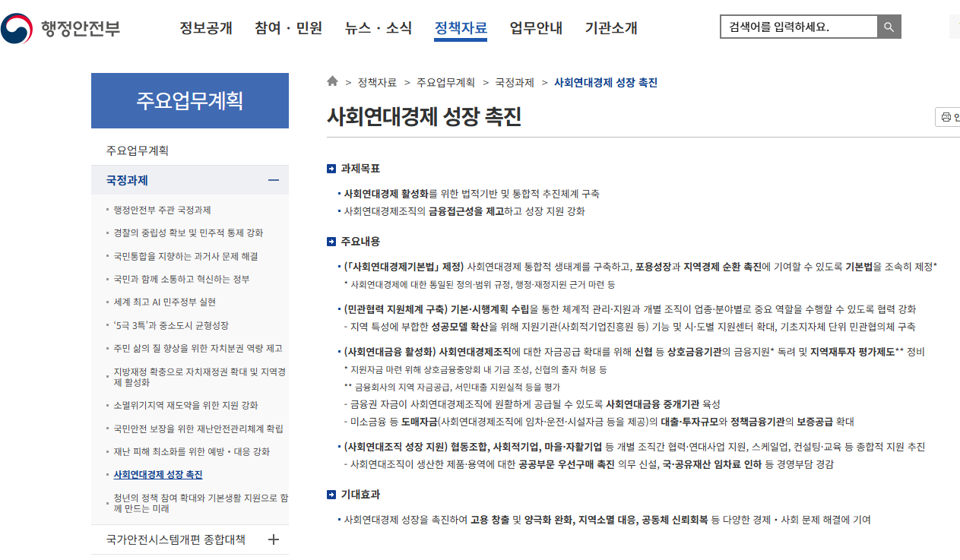Select the 정책자료 top menu
Screen dimensions: 960x560
click(x=461, y=28)
